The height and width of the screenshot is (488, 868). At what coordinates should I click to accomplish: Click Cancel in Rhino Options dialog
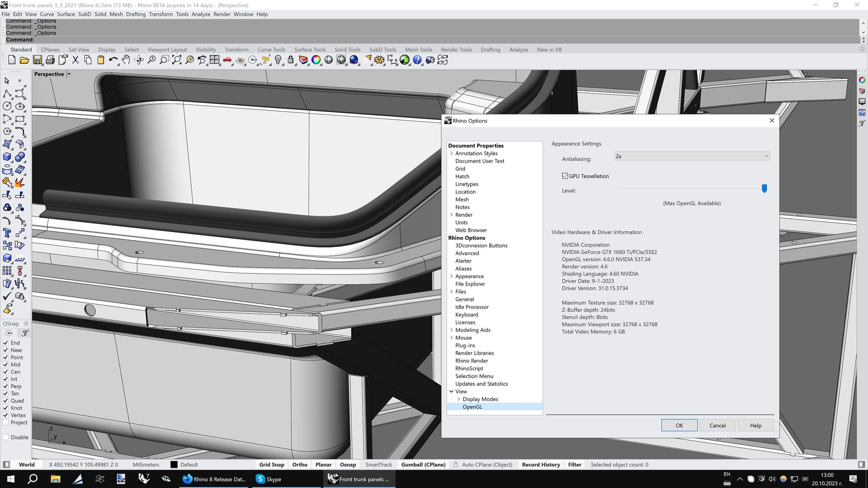717,426
